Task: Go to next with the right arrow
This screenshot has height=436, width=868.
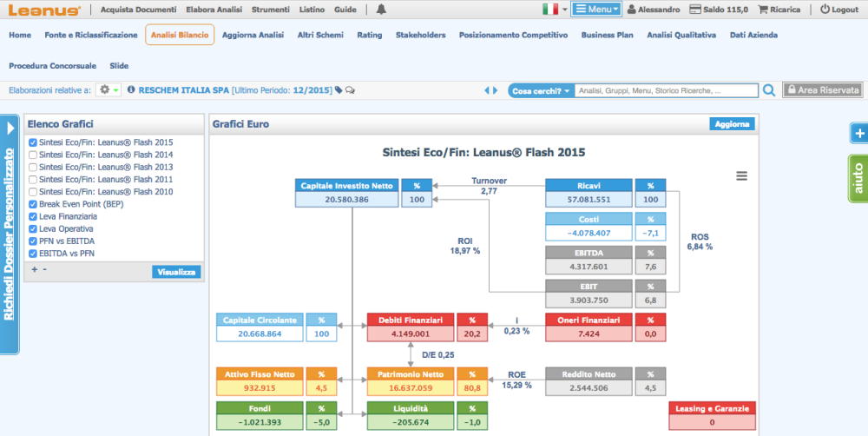Action: pos(495,90)
